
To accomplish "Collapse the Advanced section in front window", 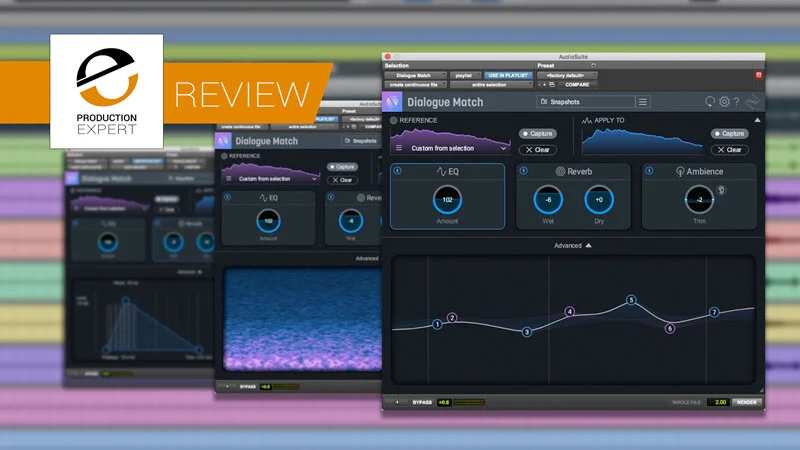I will (x=573, y=245).
